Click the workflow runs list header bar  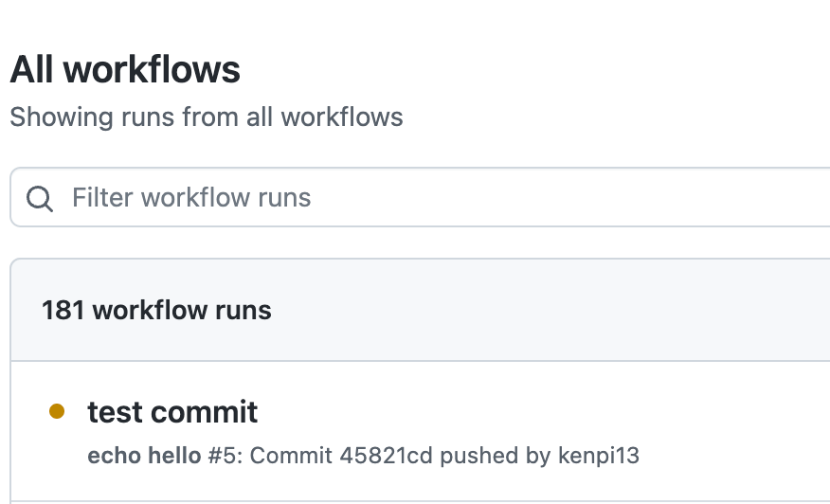coord(421,310)
